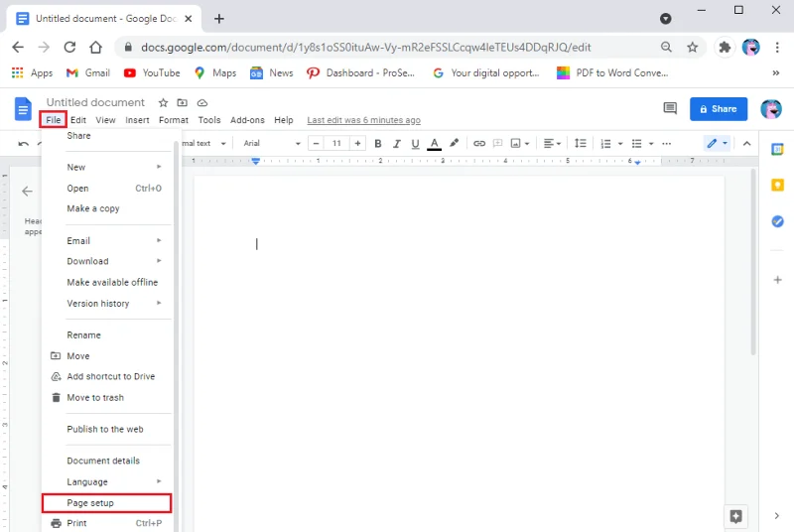Click the get add-ons plus icon
The width and height of the screenshot is (794, 532).
tap(778, 280)
